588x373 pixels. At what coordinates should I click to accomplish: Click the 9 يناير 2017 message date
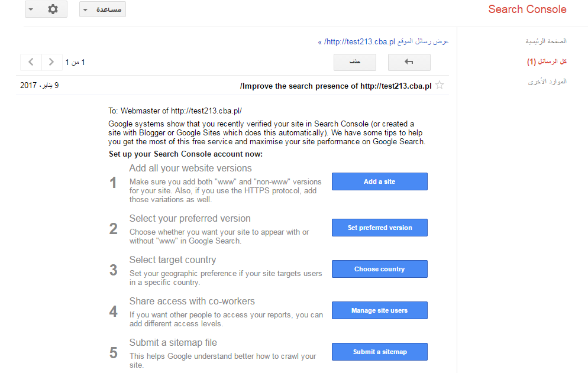tap(40, 86)
